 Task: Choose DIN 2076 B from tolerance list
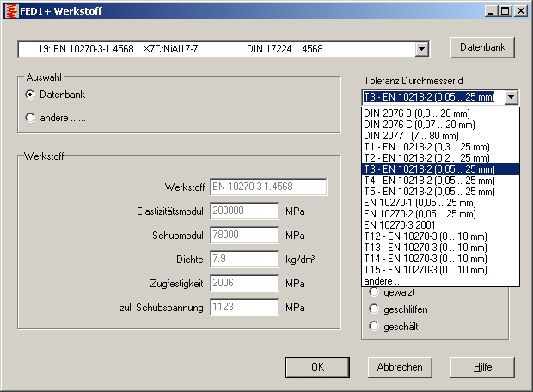(x=418, y=113)
